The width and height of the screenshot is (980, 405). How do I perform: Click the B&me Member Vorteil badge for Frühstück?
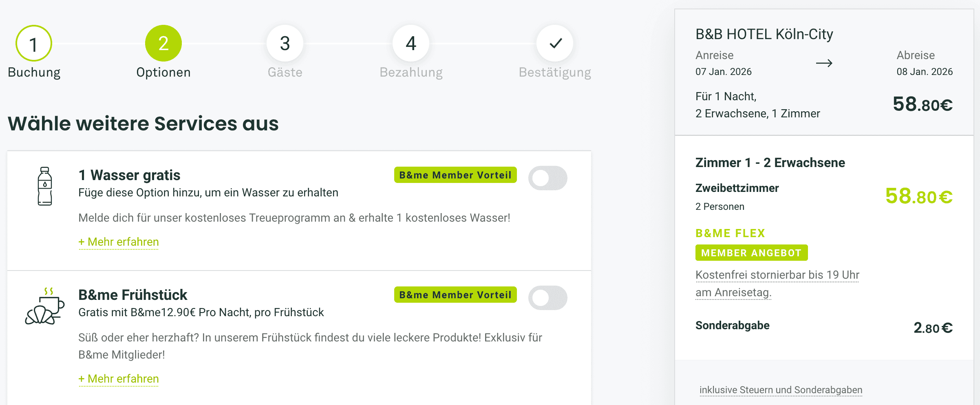click(x=455, y=295)
